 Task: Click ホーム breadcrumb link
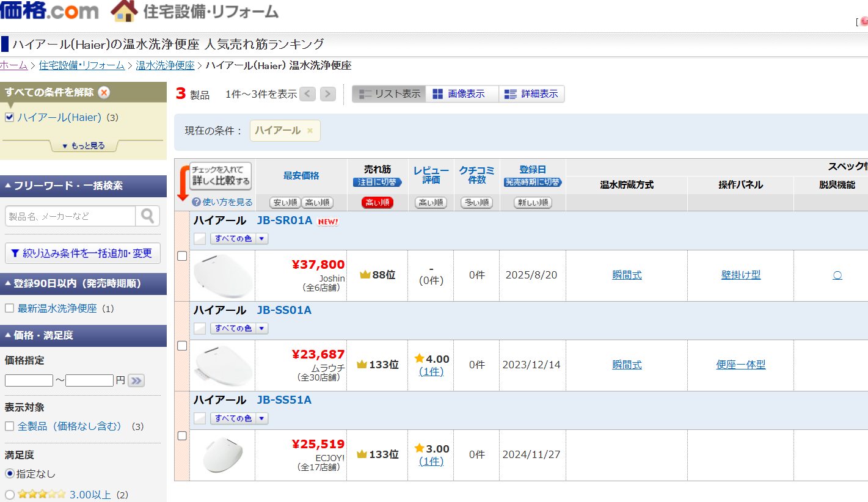[x=13, y=65]
